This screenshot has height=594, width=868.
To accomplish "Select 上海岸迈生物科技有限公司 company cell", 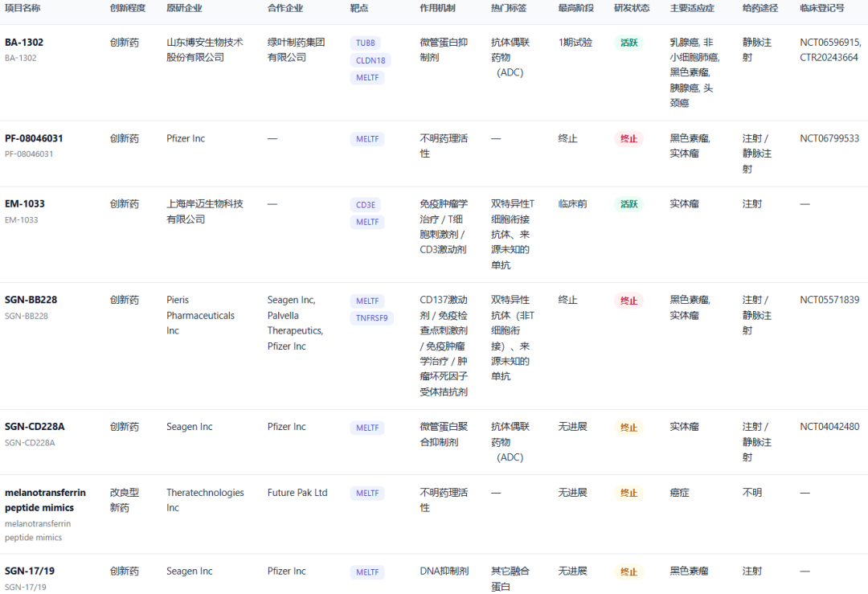I will 205,211.
